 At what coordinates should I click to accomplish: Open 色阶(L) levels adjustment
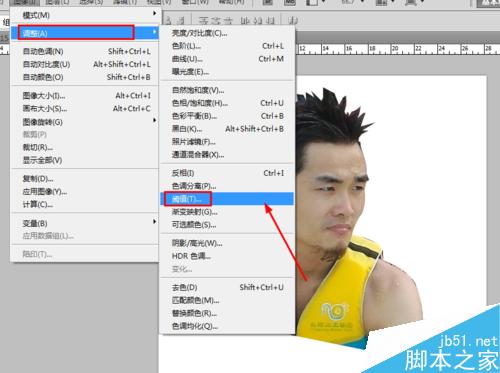click(x=227, y=46)
